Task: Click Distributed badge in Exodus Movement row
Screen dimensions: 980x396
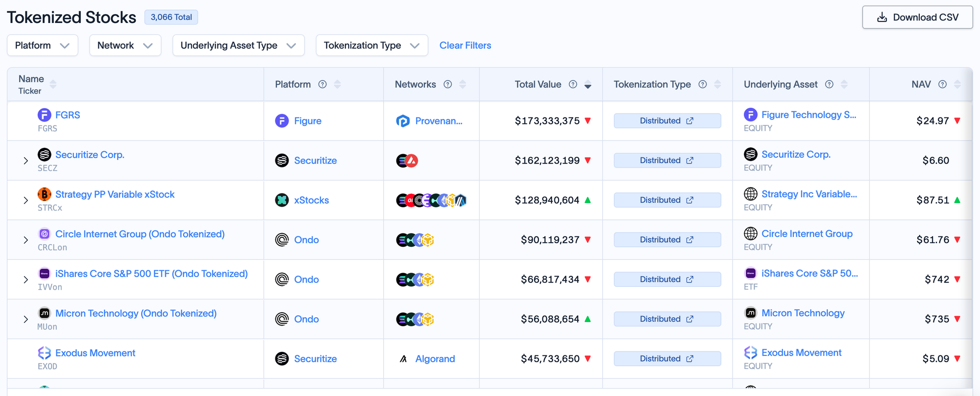Action: pos(667,359)
